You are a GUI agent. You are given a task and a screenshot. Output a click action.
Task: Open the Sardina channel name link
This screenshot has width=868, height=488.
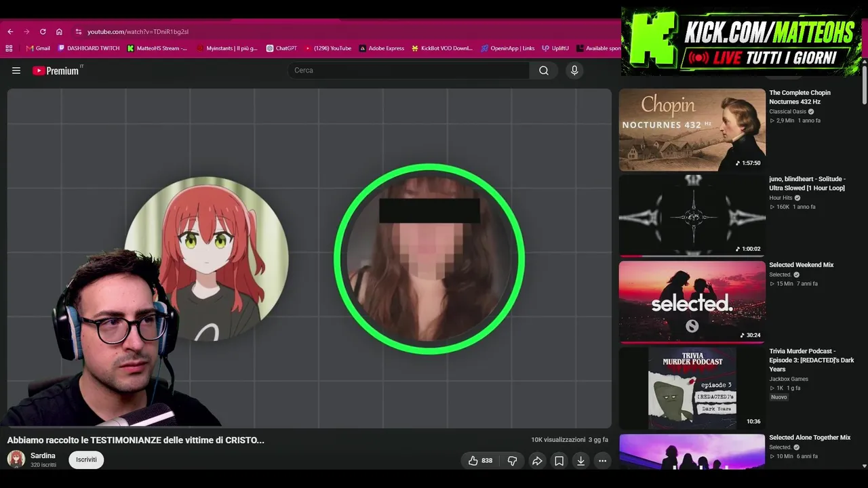(43, 455)
